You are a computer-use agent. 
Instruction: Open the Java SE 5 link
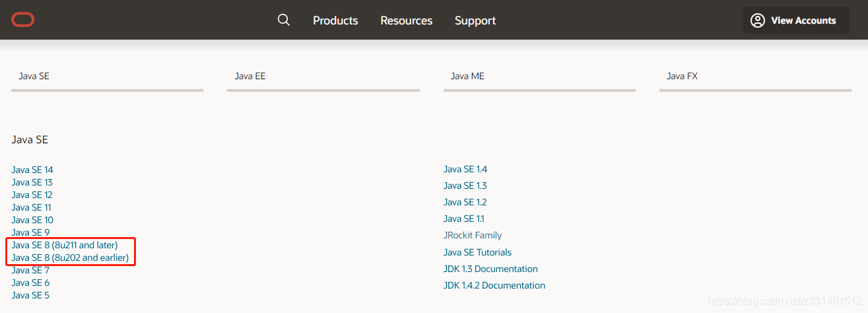point(30,295)
